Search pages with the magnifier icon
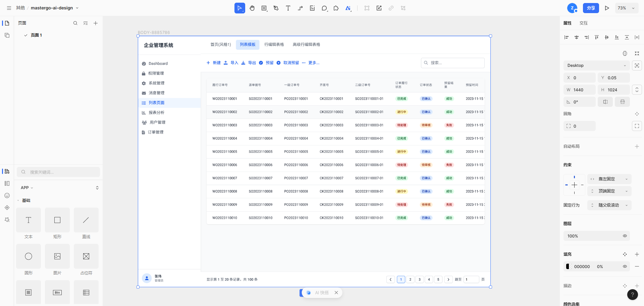This screenshot has height=306, width=644. tap(75, 23)
